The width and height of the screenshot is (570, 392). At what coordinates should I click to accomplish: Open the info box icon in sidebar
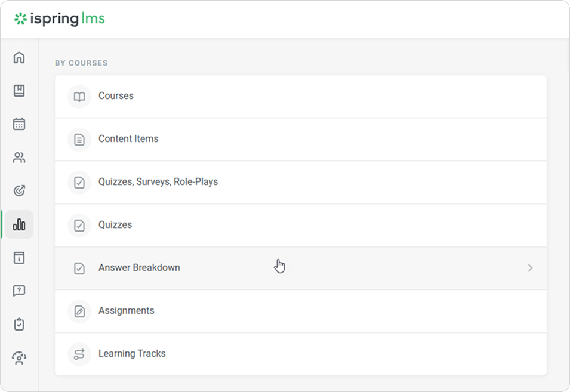point(19,258)
